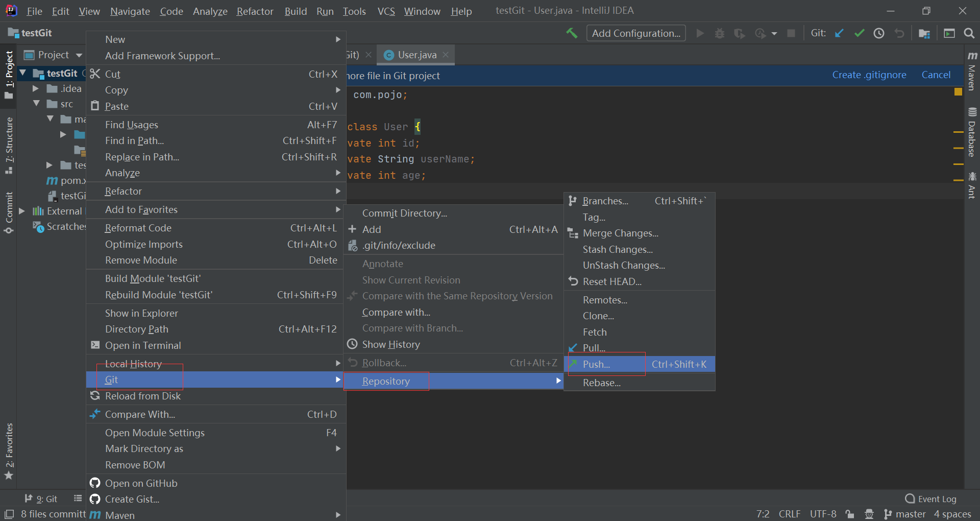
Task: Choose Open on GitHub menu entry
Action: click(216, 483)
